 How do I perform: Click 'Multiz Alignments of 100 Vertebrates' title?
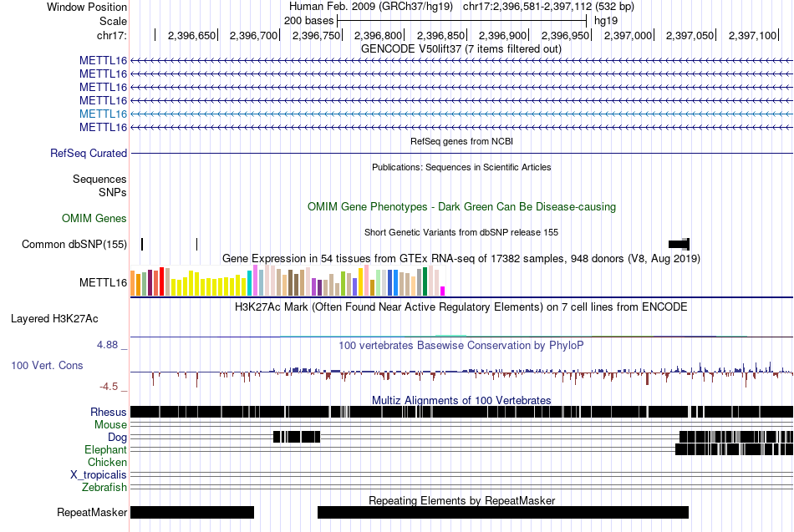pos(461,400)
